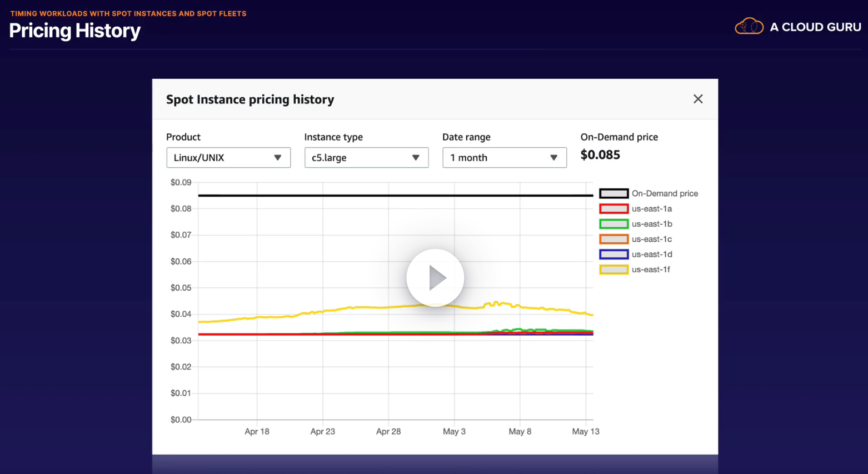The image size is (868, 474).
Task: Toggle the yellow us-east-1f legend swatch
Action: (613, 270)
